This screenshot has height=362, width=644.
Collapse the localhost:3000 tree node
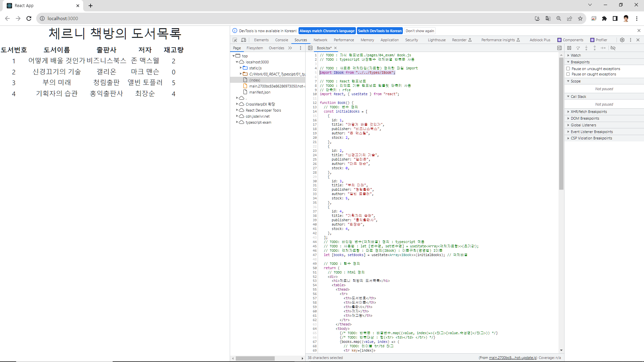point(237,62)
